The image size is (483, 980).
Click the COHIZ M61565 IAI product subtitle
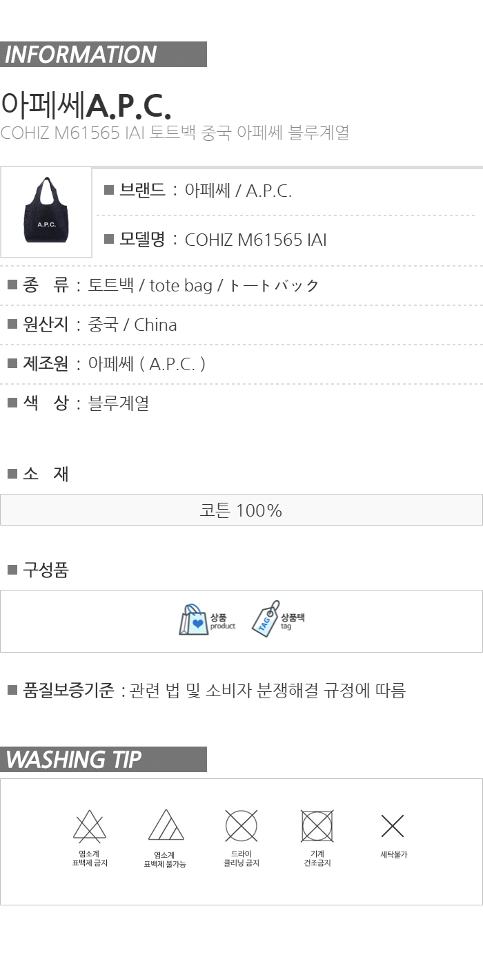click(175, 133)
